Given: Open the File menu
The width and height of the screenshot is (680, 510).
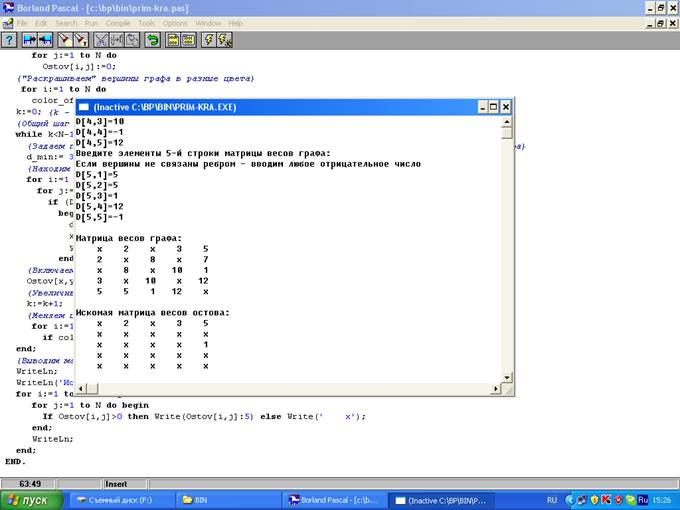Looking at the screenshot, I should [x=22, y=23].
